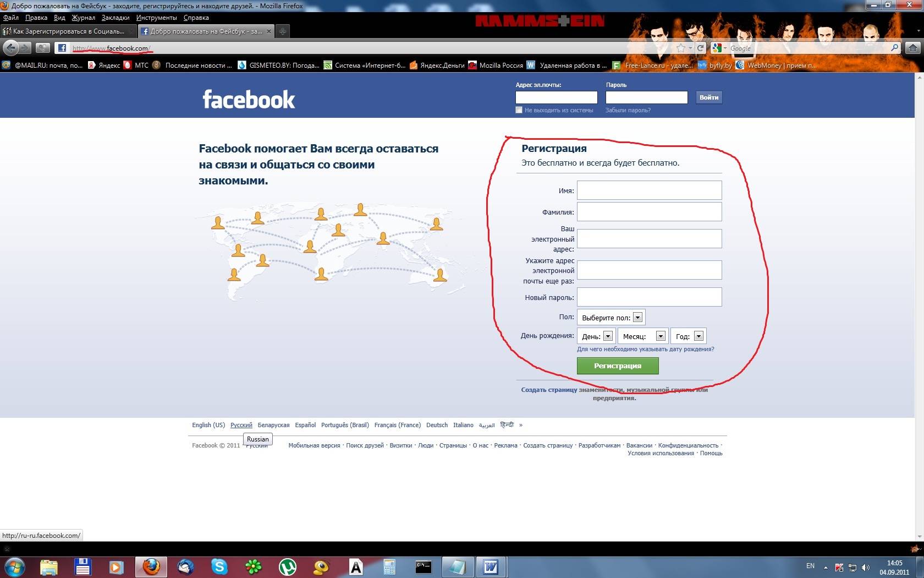
Task: Open the Закладки menu
Action: 116,18
